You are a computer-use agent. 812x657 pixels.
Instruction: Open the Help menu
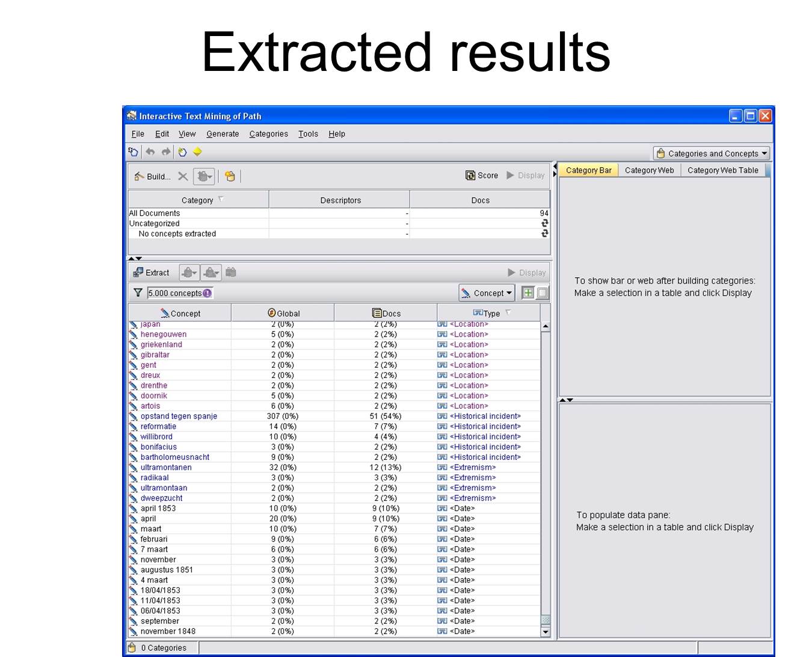[337, 134]
